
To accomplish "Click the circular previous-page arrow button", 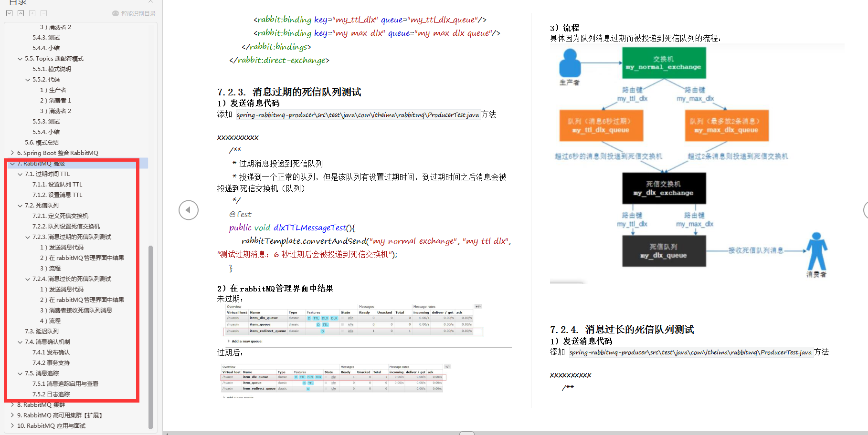I will pos(189,210).
